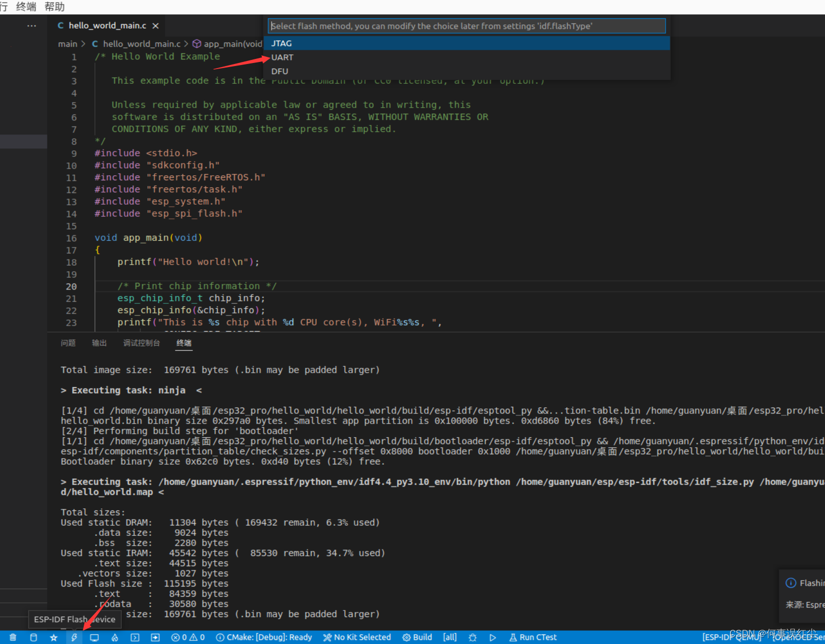Click the CMake debug bug icon
This screenshot has width=825, height=644.
[473, 637]
